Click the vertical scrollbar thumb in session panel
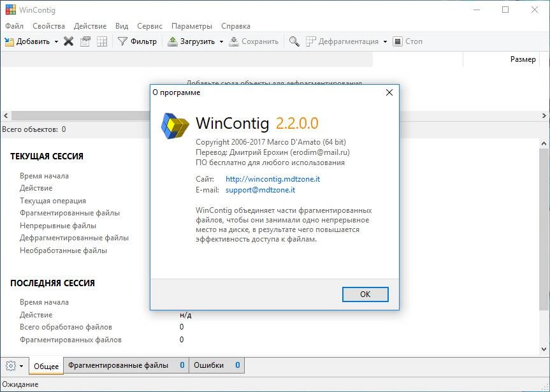 click(544, 229)
